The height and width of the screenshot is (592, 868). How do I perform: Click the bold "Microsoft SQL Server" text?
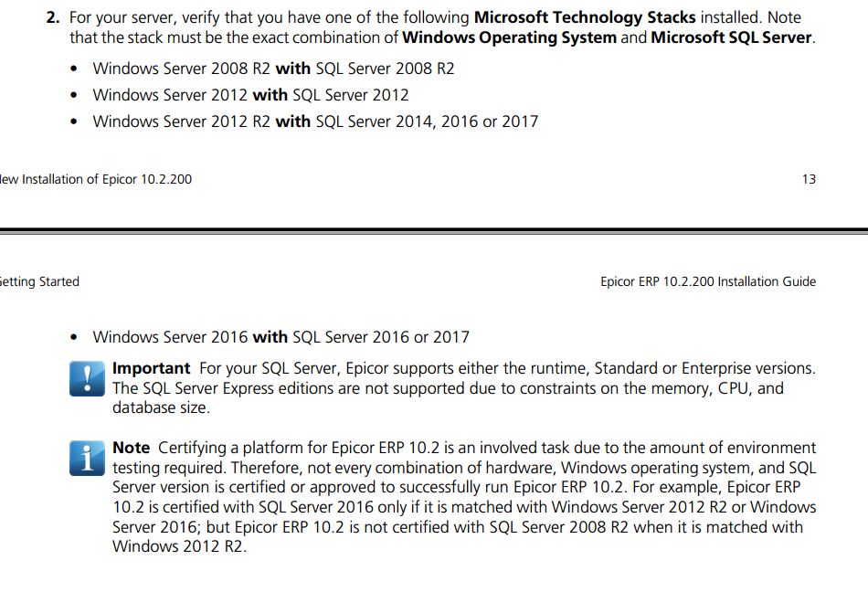click(x=731, y=37)
